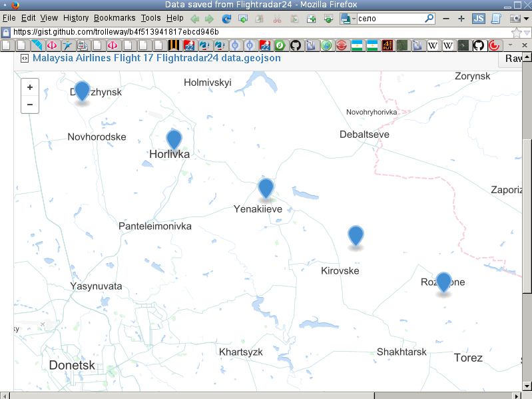Click the 'Khartsyzk' label on the map
Screen dimensions: 532x399
tap(240, 352)
